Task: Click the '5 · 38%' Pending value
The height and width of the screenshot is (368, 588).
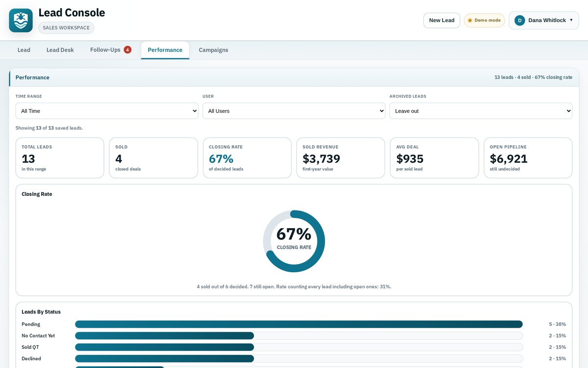Action: point(557,324)
